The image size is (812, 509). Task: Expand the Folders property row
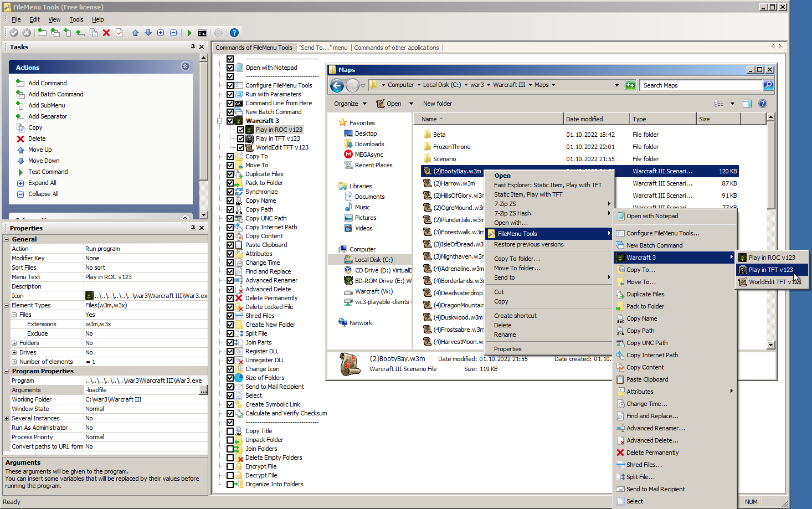(x=14, y=343)
